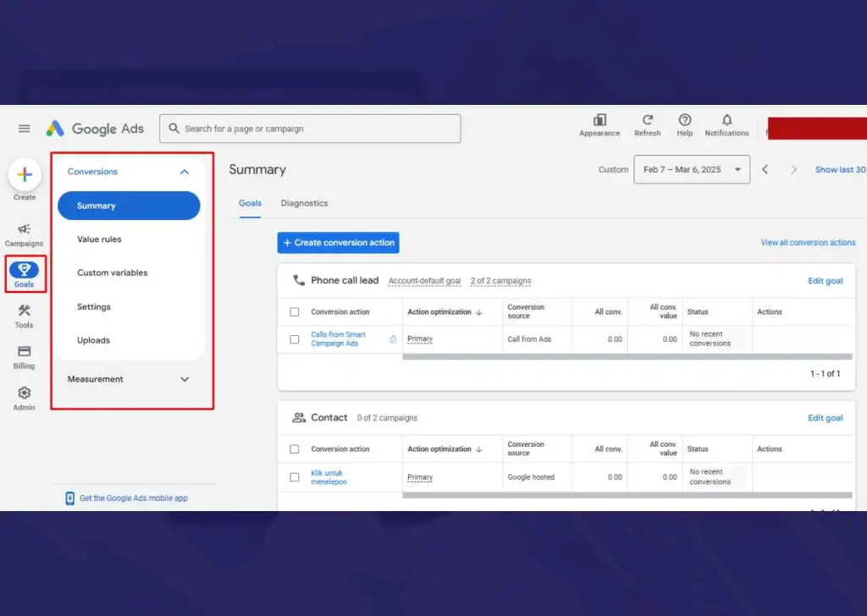This screenshot has width=867, height=616.
Task: Open View all conversion actions link
Action: point(808,243)
